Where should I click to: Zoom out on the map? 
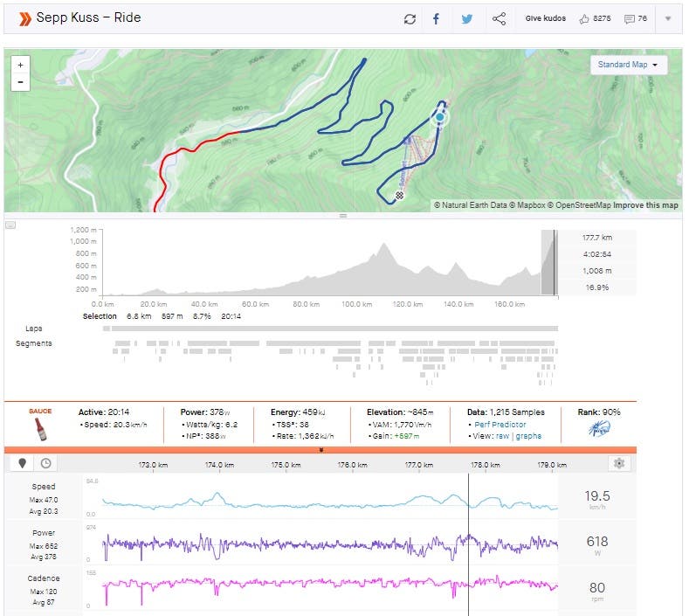pos(21,82)
